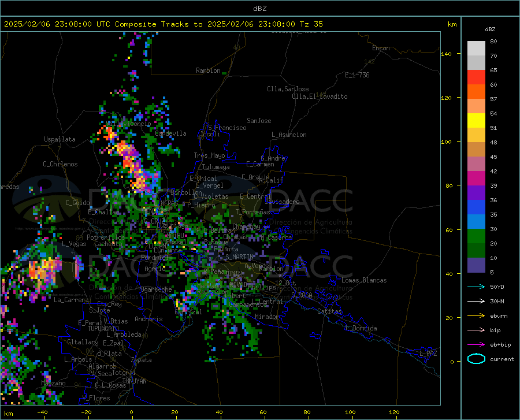The image size is (520, 420).
Task: Click the yellow eburn arrow legend icon
Action: (x=476, y=316)
